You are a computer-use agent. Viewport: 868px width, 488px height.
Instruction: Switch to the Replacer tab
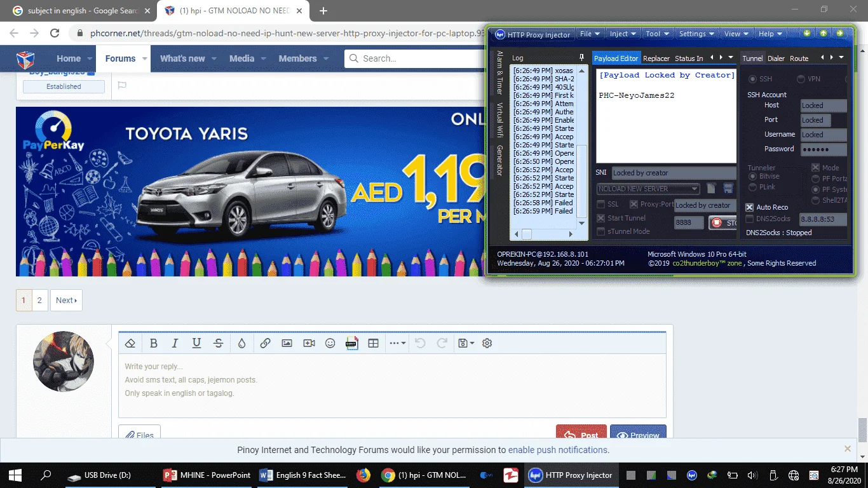656,58
